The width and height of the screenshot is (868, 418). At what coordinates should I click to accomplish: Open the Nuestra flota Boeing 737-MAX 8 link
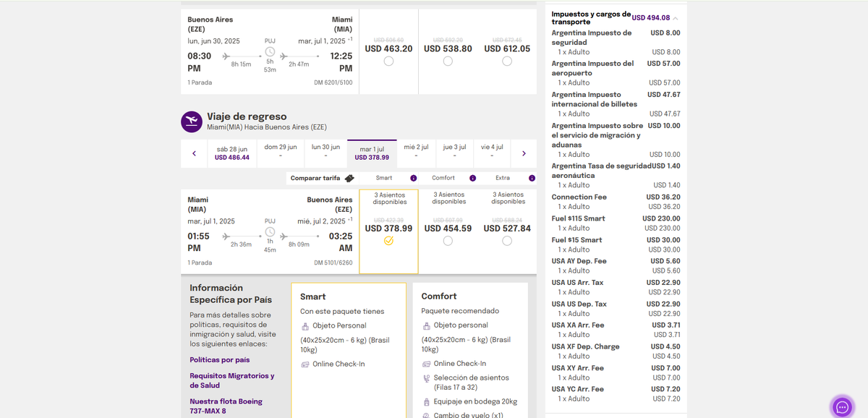[x=226, y=406]
